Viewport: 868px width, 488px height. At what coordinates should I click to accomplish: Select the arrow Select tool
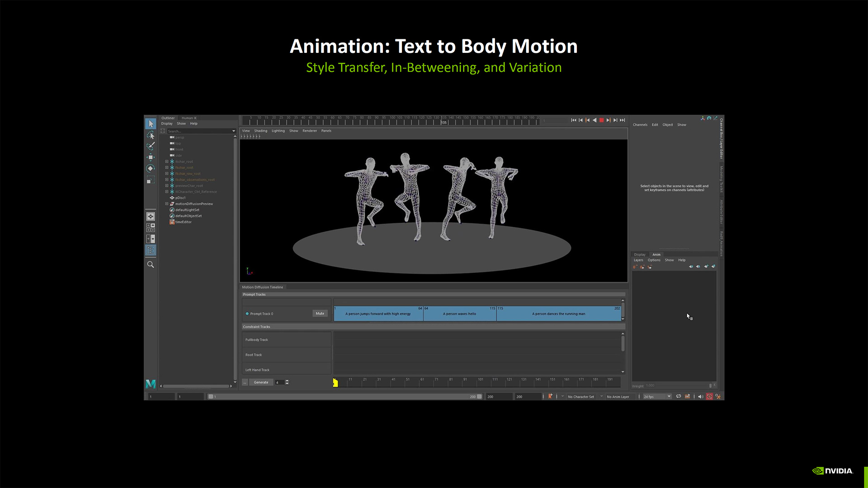coord(151,124)
